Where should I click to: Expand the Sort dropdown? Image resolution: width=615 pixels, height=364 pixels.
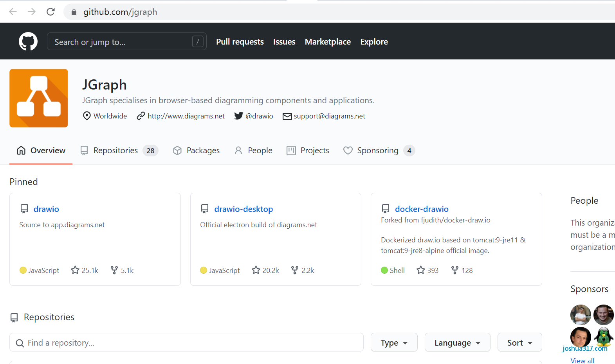click(519, 342)
